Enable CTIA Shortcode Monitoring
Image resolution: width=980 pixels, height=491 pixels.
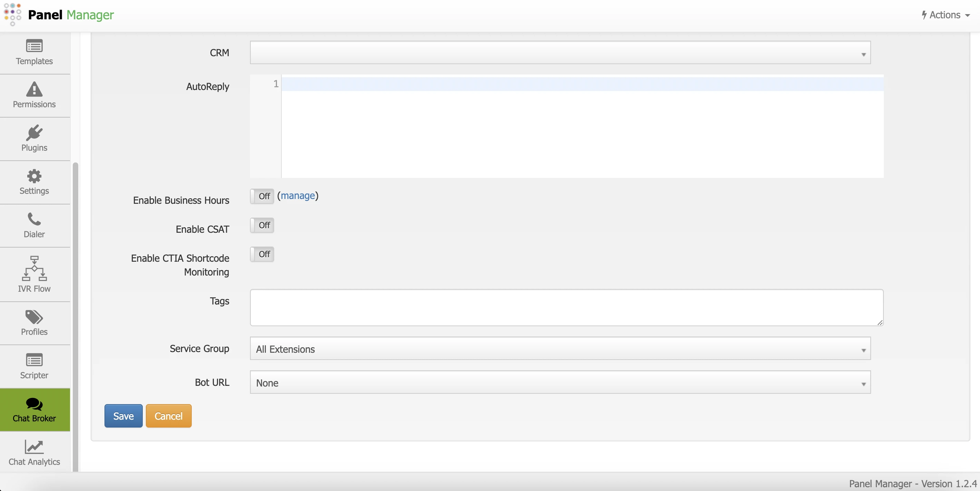(261, 254)
